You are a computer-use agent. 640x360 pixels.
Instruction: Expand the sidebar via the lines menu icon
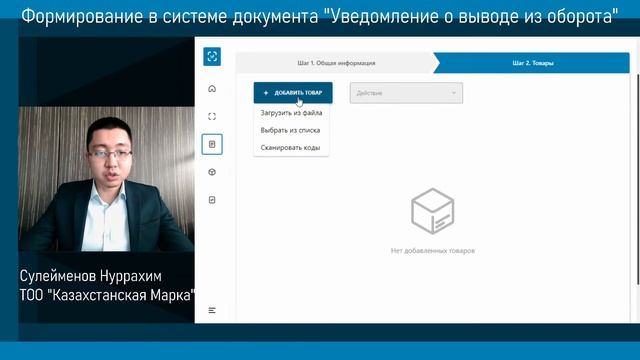coord(212,310)
